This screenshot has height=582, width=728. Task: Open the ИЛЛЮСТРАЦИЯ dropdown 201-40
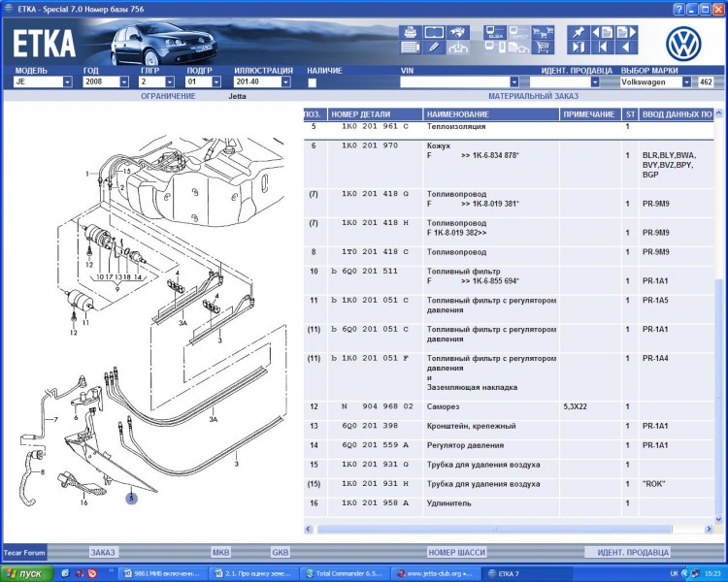(x=286, y=82)
